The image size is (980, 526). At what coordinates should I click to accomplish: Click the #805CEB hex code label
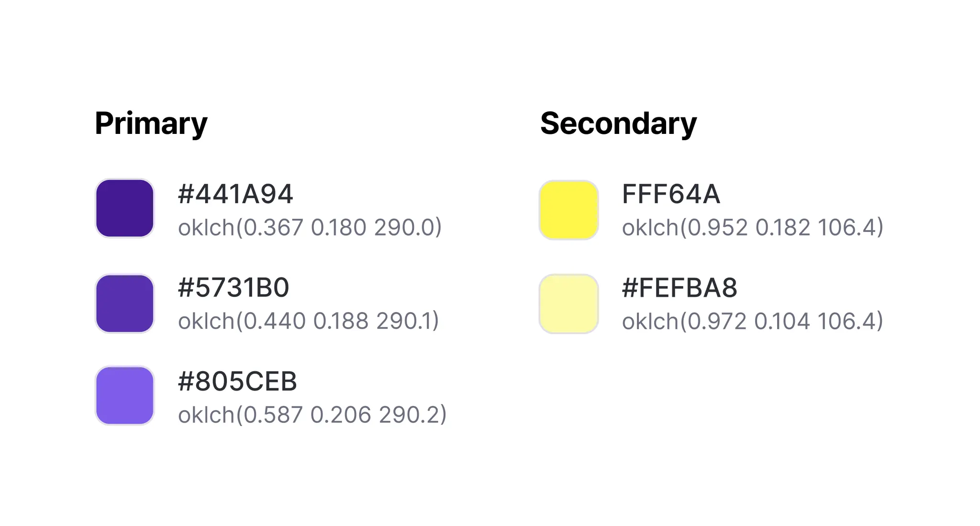click(x=237, y=382)
